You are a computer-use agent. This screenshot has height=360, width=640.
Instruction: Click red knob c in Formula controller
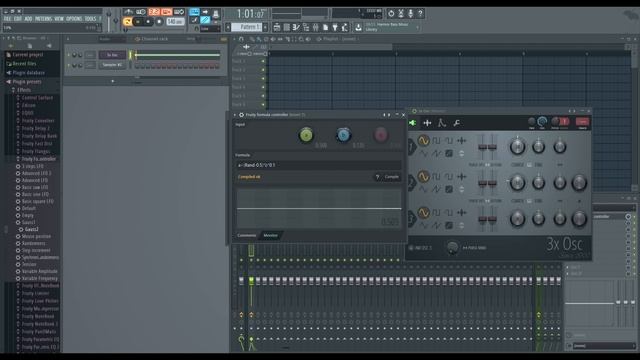tap(381, 135)
